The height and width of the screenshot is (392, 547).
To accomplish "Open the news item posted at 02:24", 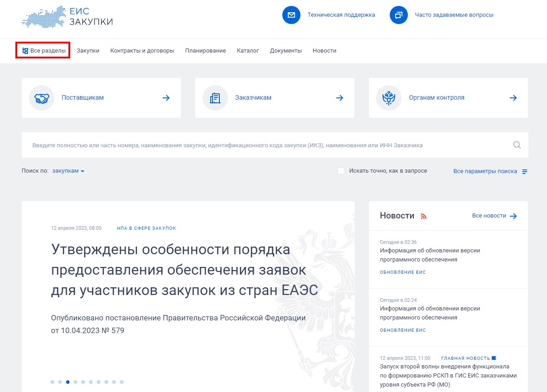I will click(x=430, y=313).
